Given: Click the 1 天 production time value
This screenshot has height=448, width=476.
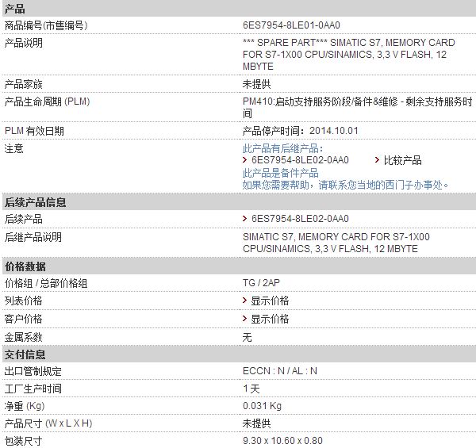Looking at the screenshot, I should [x=251, y=389].
